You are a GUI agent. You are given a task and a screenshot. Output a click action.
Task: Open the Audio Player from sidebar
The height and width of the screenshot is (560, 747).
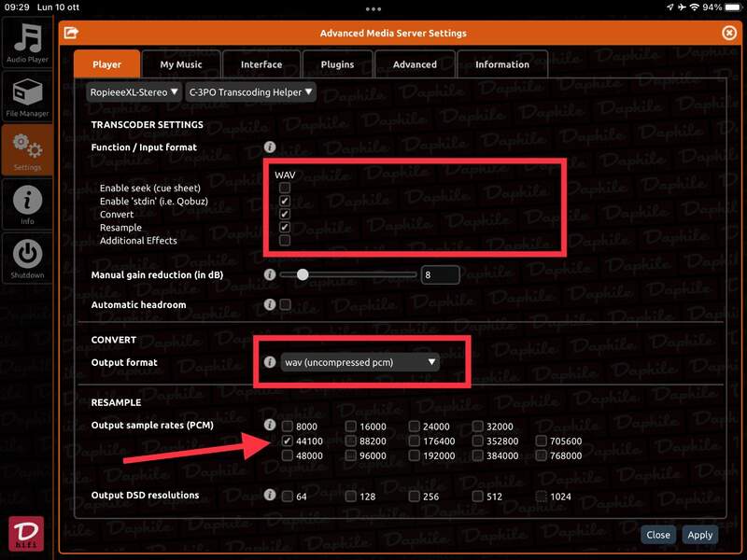(27, 43)
